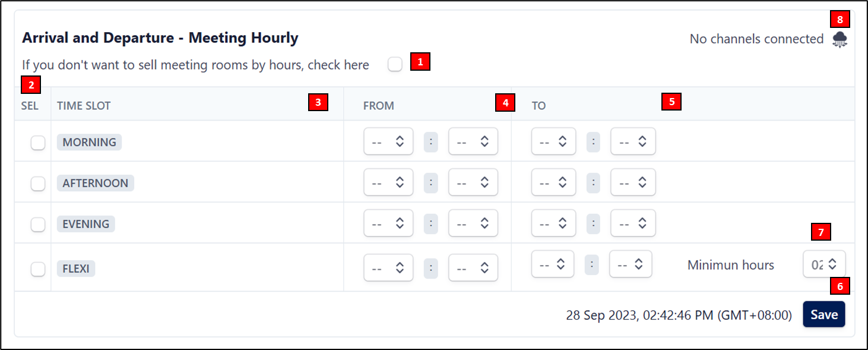This screenshot has width=868, height=350.
Task: Open MORNING From hour dropdown
Action: (x=388, y=141)
